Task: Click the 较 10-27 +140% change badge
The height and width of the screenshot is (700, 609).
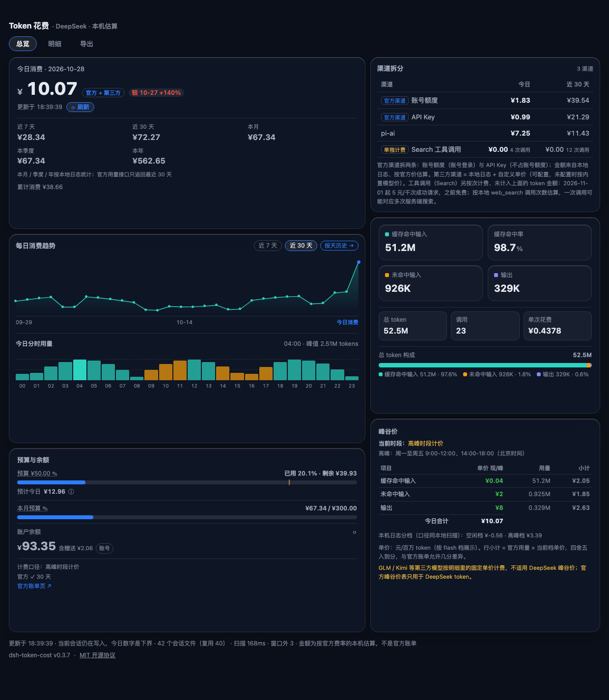Action: point(156,93)
